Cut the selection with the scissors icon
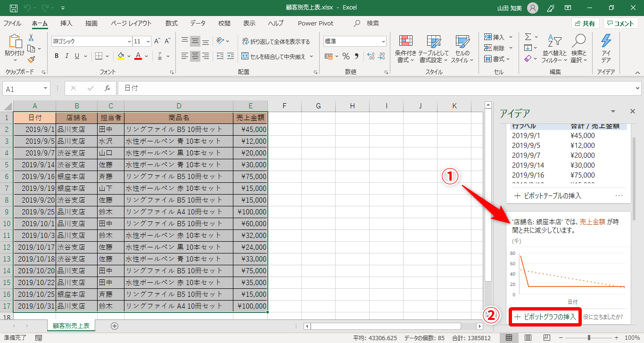The image size is (644, 343). (31, 38)
